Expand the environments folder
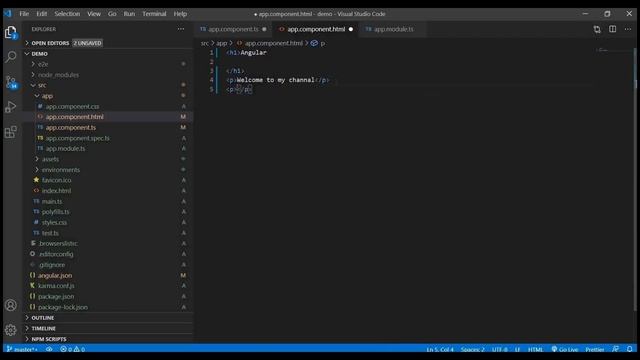Image resolution: width=640 pixels, height=360 pixels. tap(108, 169)
